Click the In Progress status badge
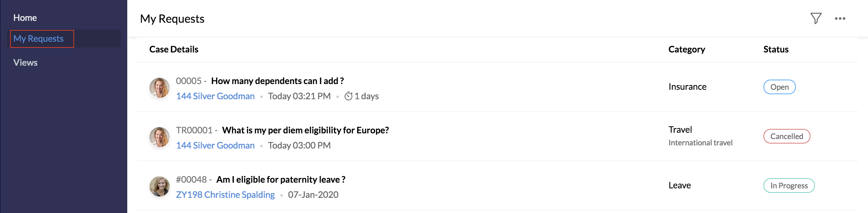The image size is (868, 213). pyautogui.click(x=789, y=186)
